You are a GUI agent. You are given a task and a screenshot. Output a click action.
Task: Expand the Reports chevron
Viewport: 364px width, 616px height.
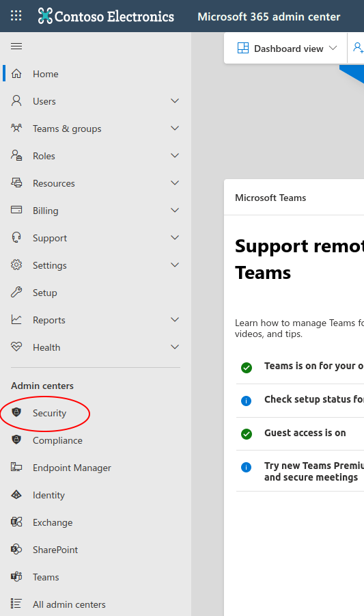pos(175,319)
